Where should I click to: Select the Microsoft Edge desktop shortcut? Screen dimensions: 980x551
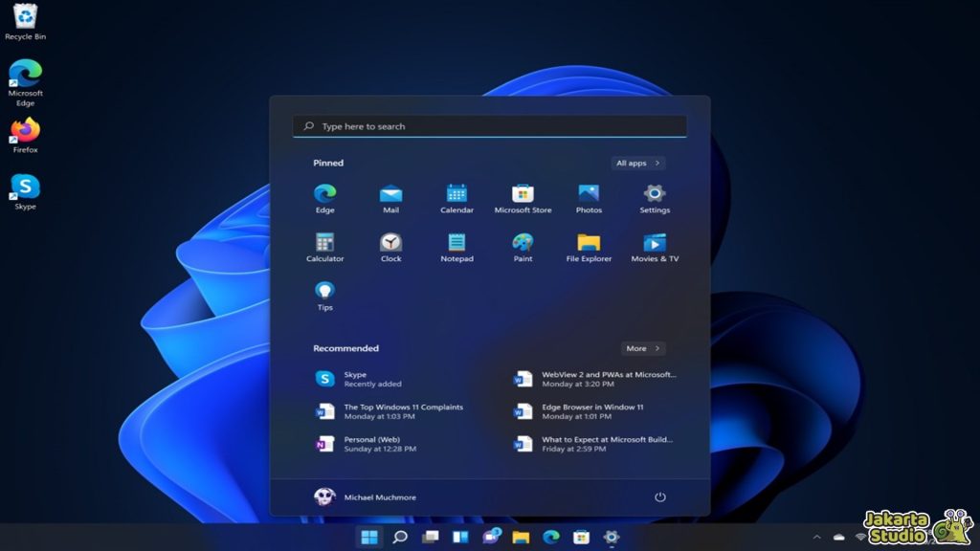(x=25, y=82)
